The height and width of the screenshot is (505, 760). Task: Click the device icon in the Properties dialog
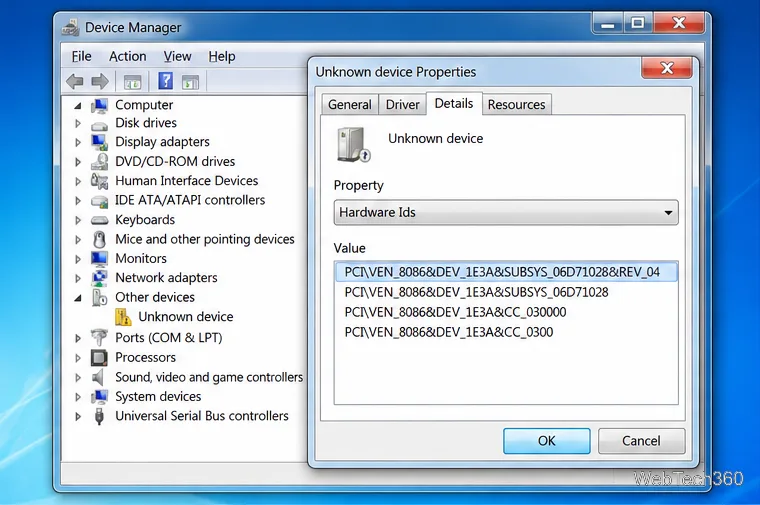[x=353, y=144]
